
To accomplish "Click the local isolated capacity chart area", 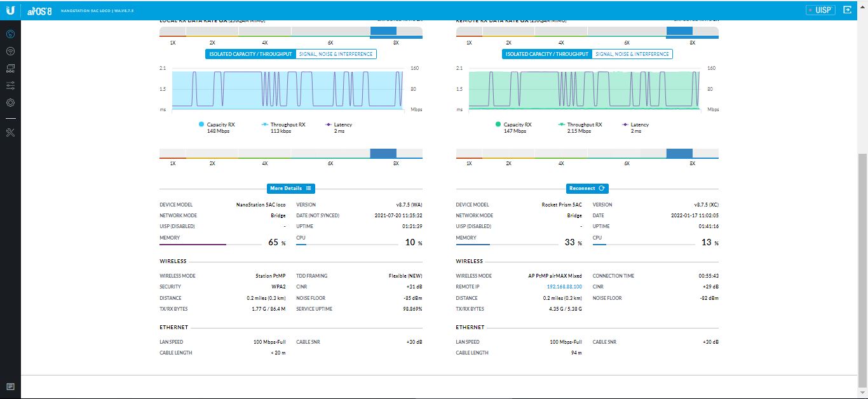I will [288, 90].
